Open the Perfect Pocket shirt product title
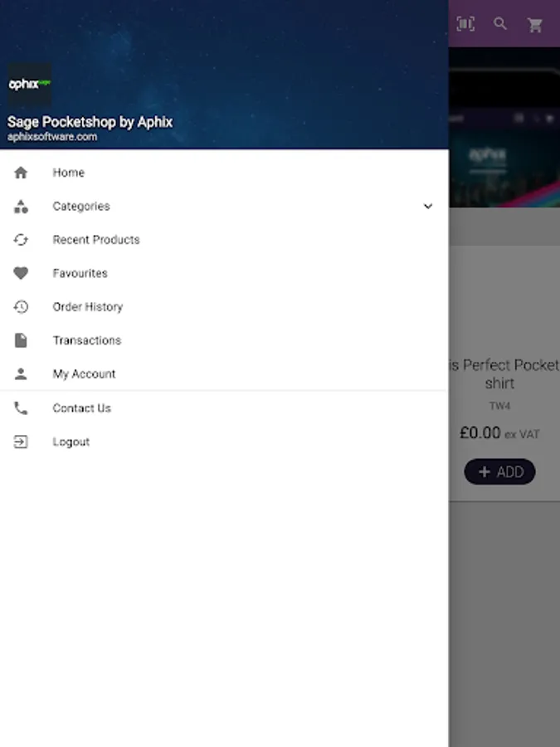This screenshot has width=560, height=747. 504,374
